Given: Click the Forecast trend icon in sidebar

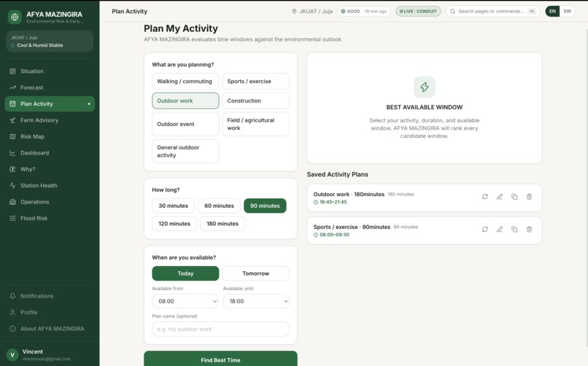Looking at the screenshot, I should pyautogui.click(x=12, y=87).
